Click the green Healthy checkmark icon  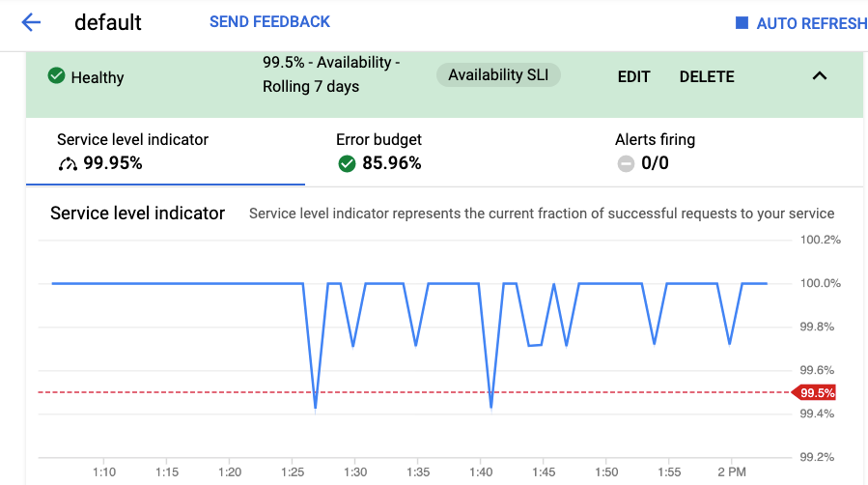coord(56,75)
